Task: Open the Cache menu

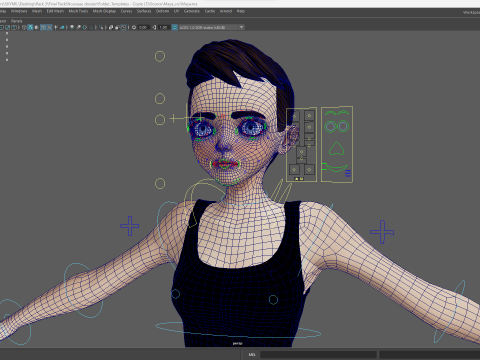Action: pos(210,11)
